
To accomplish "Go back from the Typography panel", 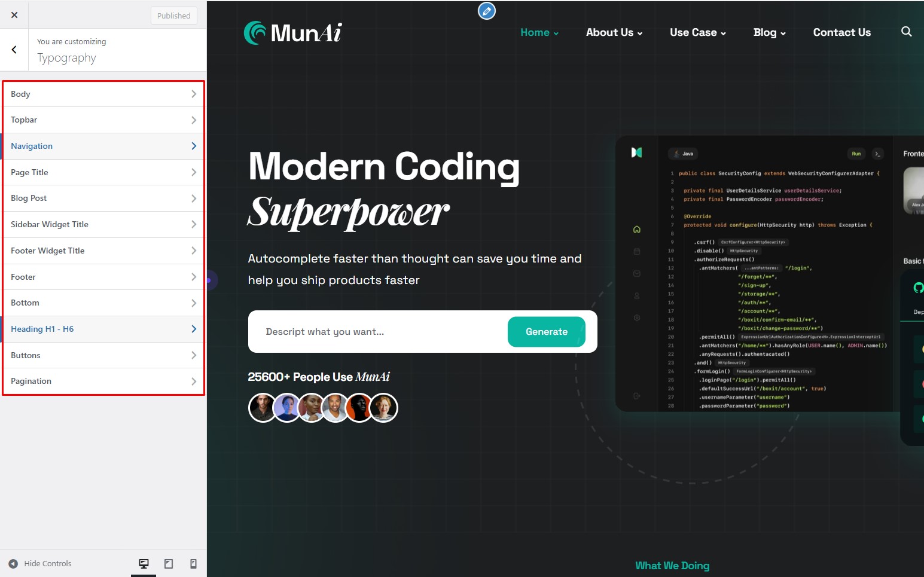I will tap(14, 50).
